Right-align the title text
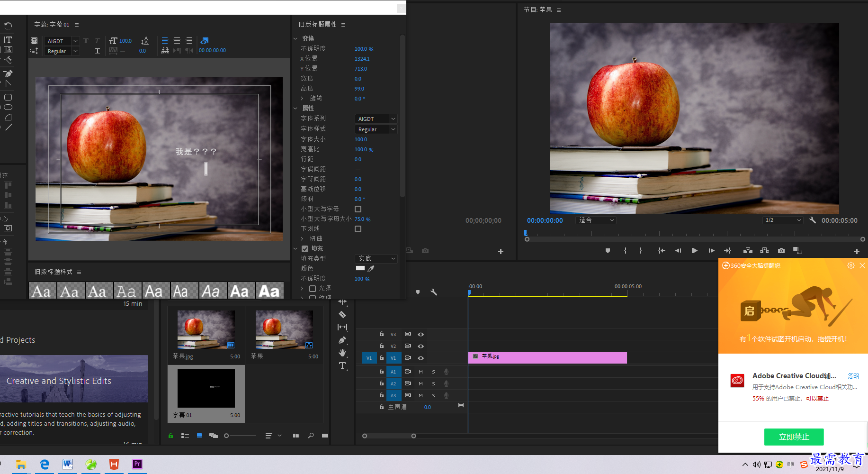Screen dimensions: 868x474 pos(189,41)
